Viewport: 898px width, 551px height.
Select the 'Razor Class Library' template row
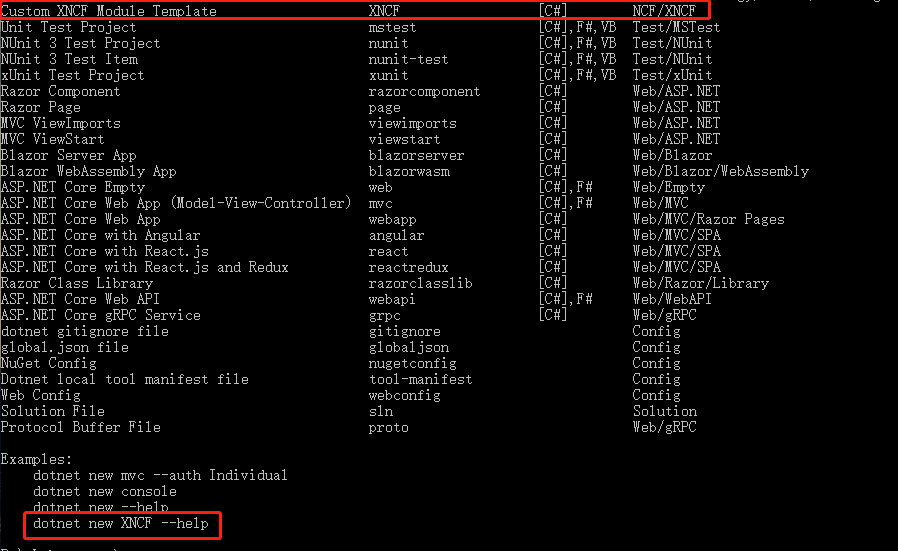point(385,284)
